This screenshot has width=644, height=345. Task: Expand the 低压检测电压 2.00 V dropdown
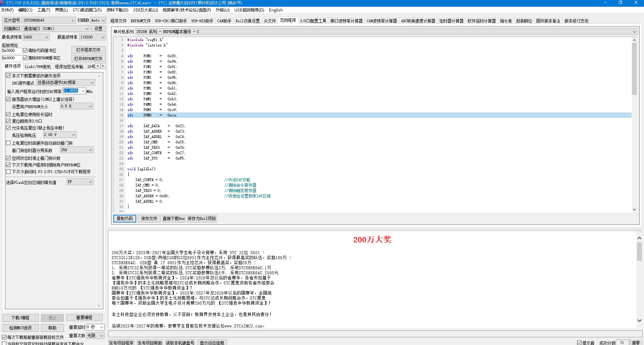[60, 135]
